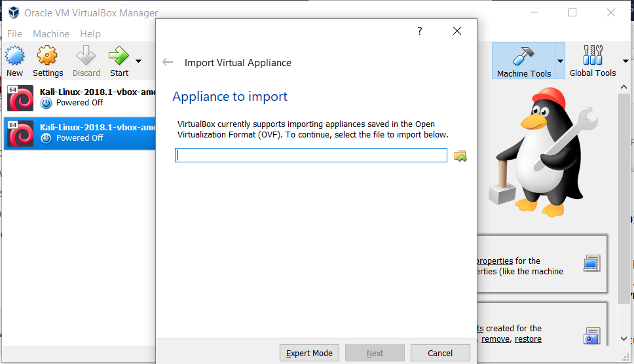Click the first VM's Powered Off status icon
The image size is (634, 364).
click(46, 103)
